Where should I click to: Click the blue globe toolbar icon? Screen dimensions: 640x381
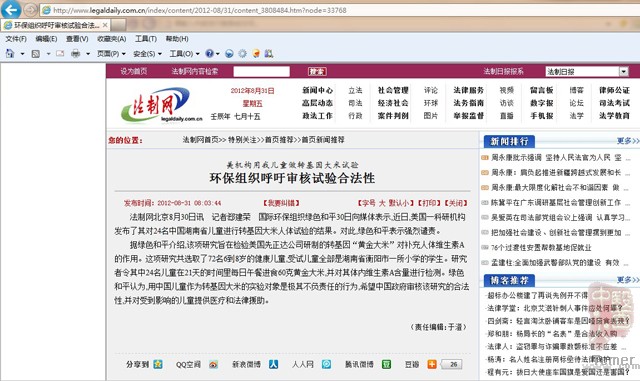(229, 53)
